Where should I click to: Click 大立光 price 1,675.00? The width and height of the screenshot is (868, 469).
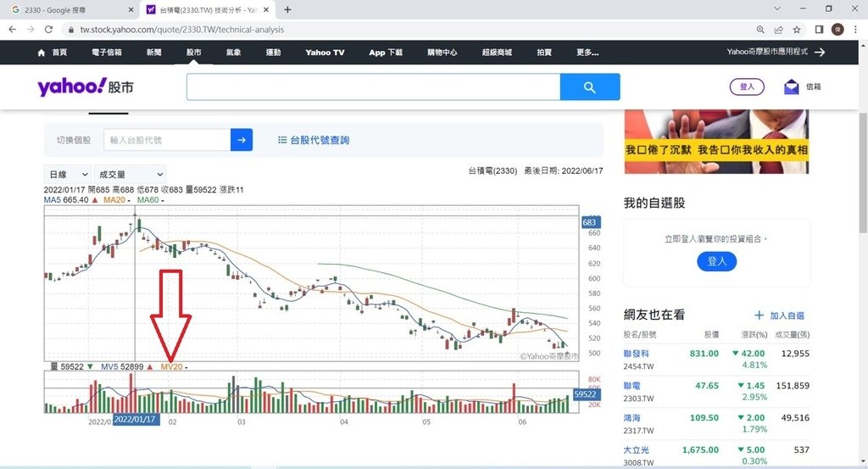pos(700,449)
